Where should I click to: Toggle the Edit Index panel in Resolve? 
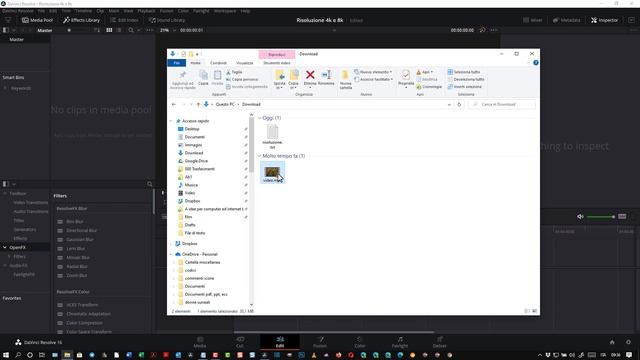[x=124, y=20]
